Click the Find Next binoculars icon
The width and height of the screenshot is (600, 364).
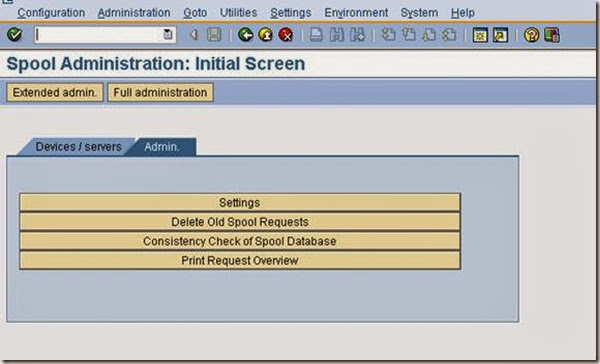(x=357, y=35)
